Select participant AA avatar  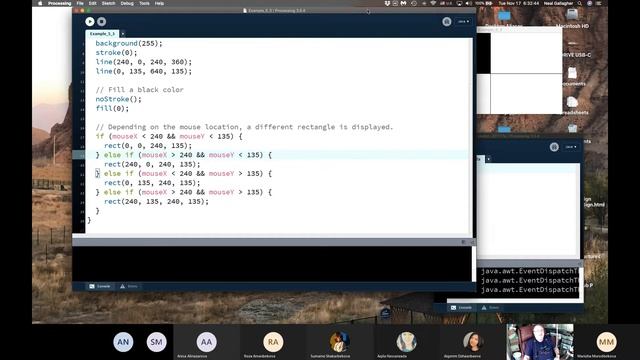[207, 342]
